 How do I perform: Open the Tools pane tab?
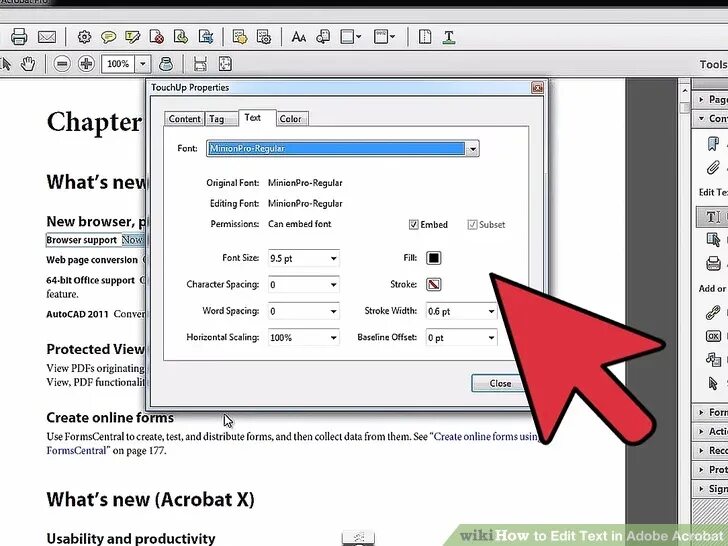713,64
